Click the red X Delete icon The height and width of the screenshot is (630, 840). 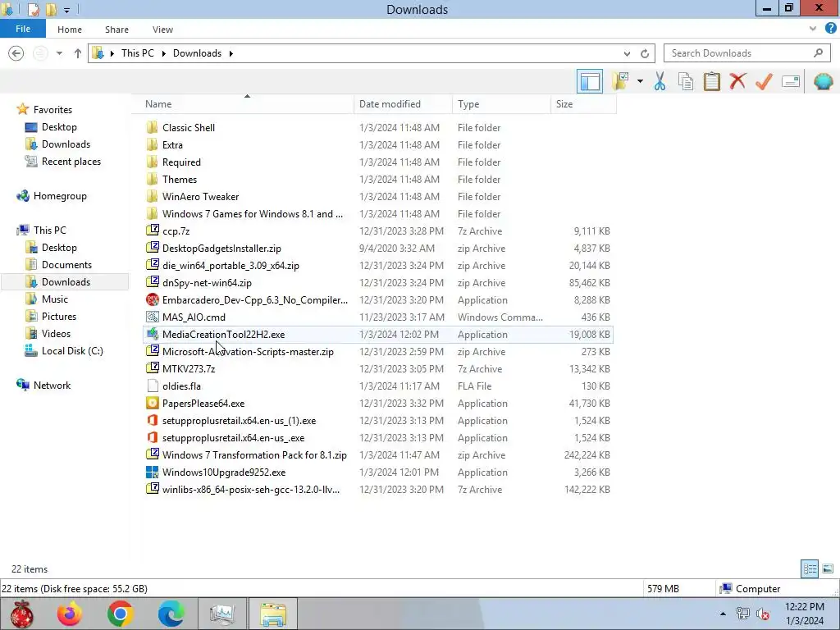pos(737,81)
